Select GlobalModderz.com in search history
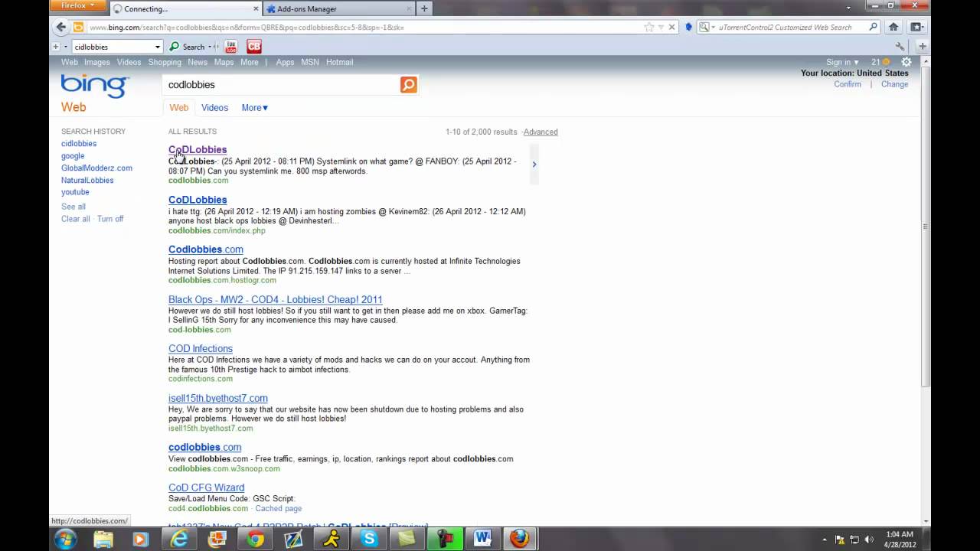 pos(96,168)
